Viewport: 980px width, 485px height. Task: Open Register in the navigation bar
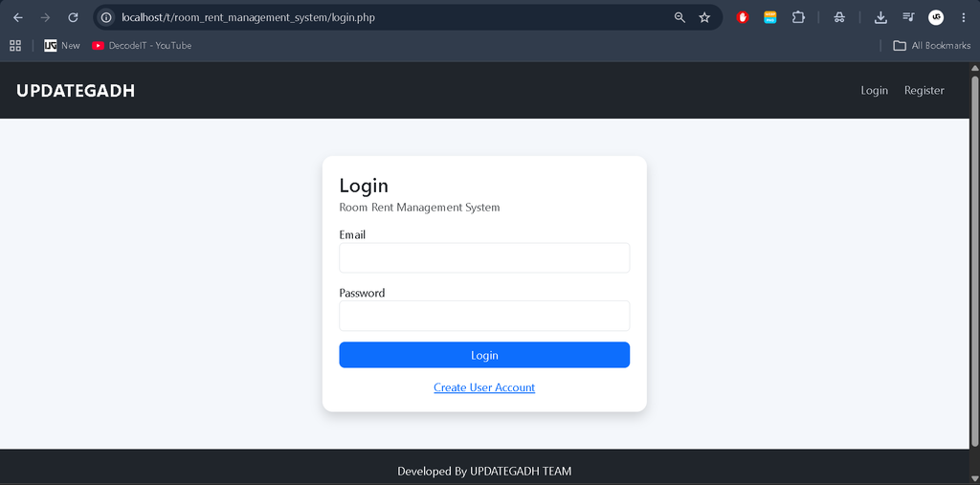click(x=924, y=91)
